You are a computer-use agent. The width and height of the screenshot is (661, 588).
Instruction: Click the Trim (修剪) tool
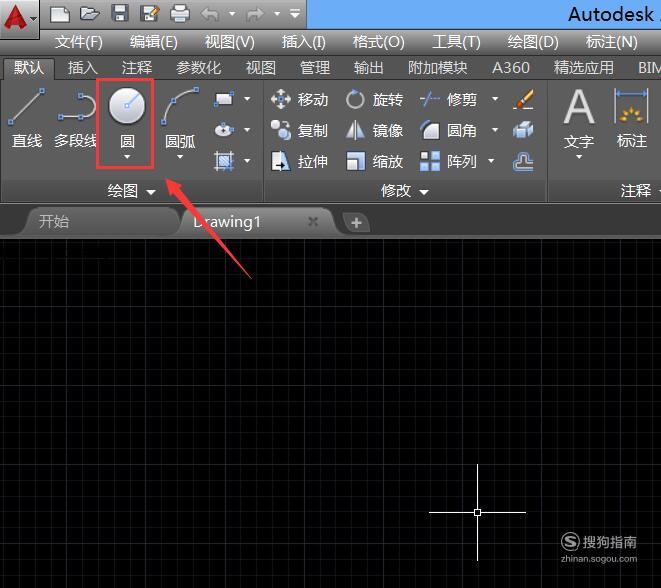pyautogui.click(x=449, y=99)
